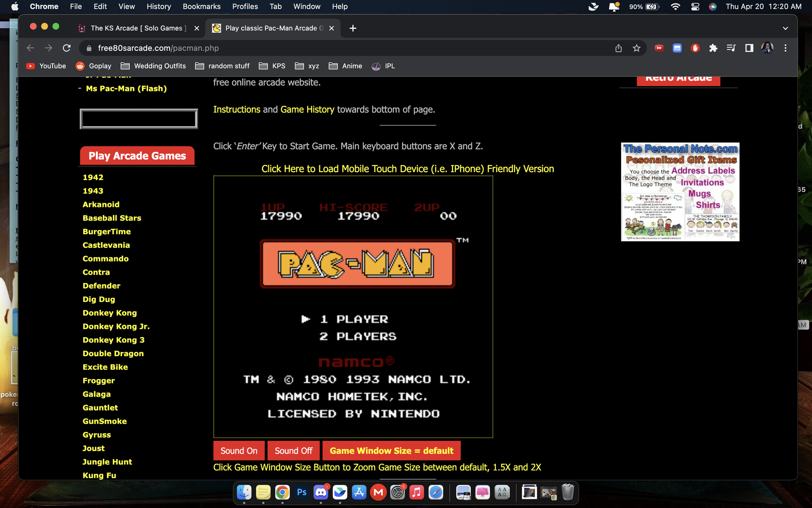Screen dimensions: 812x508
Task: Click the battery status indicator
Action: (x=644, y=7)
